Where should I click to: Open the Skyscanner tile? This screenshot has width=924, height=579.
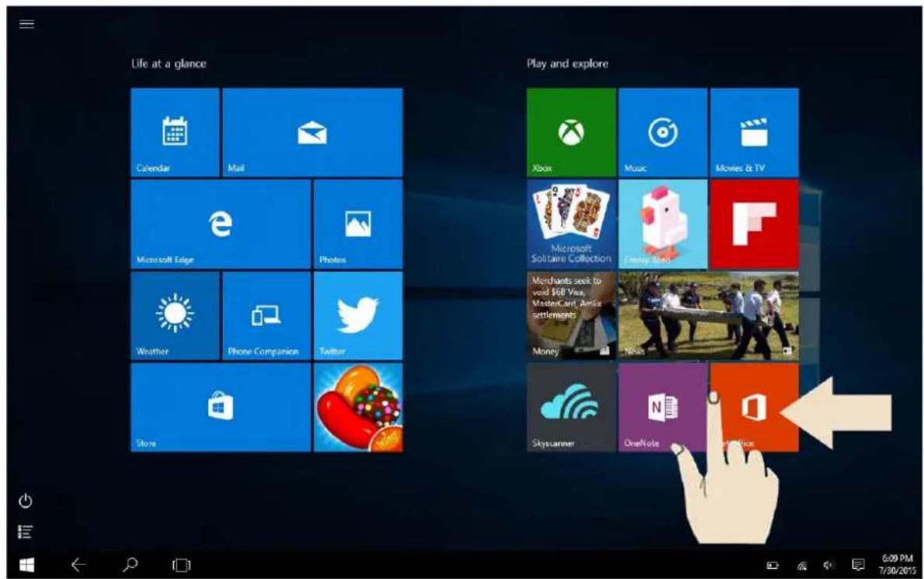coord(571,407)
